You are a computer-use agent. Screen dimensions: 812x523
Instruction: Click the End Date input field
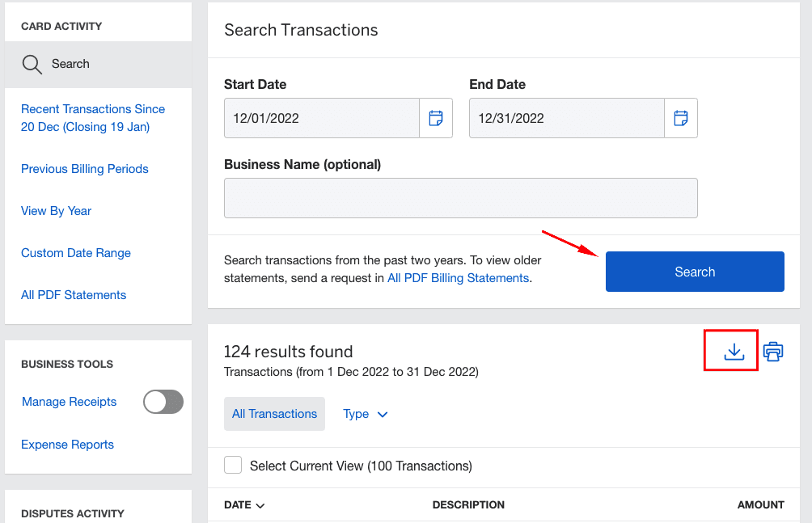coord(566,118)
